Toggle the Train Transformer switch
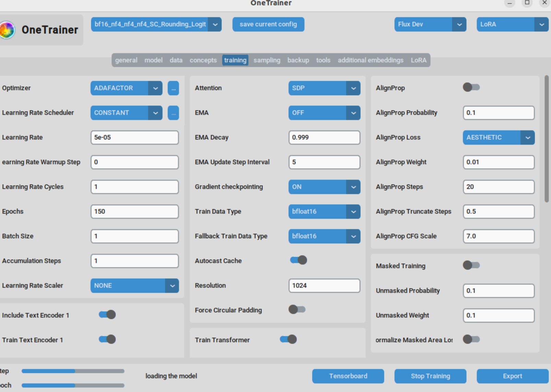Viewport: 551px width, 392px height. [x=288, y=339]
